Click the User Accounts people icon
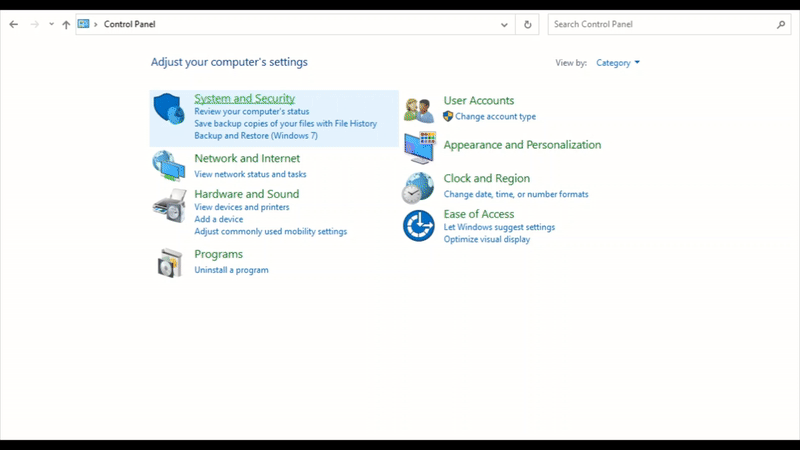This screenshot has height=450, width=800. point(419,110)
